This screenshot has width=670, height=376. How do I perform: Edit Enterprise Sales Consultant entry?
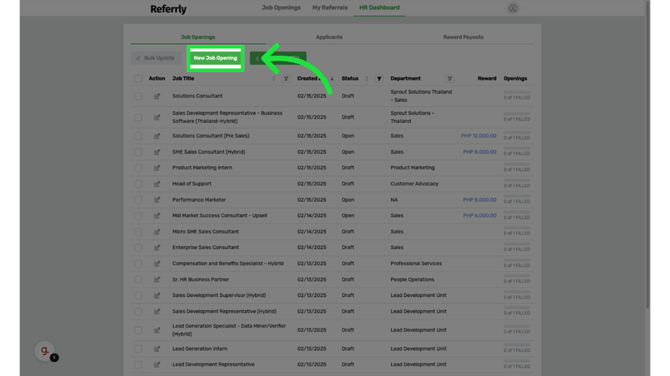click(x=157, y=247)
